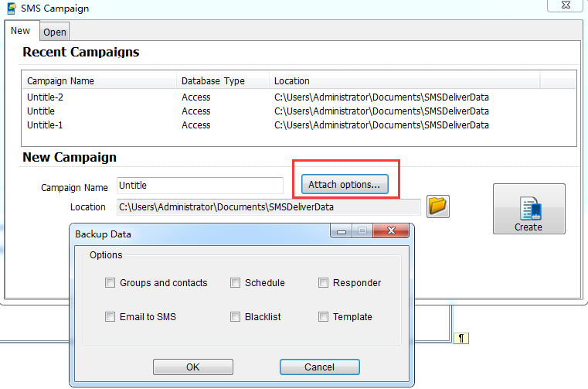Minimize the Backup Data dialog
The image size is (588, 389).
tap(342, 231)
